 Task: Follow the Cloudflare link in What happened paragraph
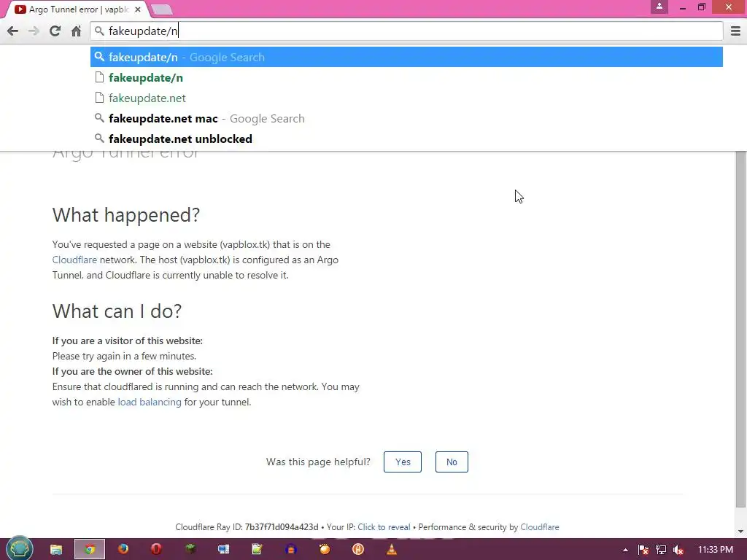pyautogui.click(x=74, y=260)
